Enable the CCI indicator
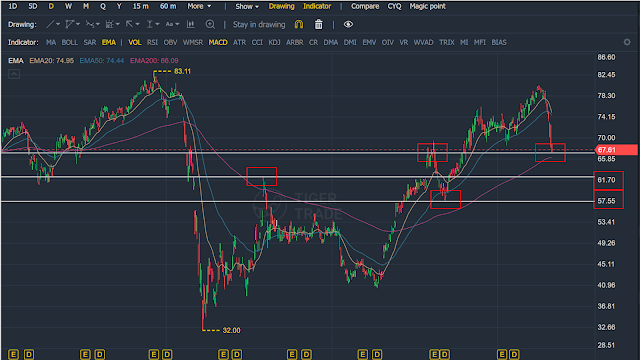This screenshot has height=360, width=640. [x=257, y=42]
